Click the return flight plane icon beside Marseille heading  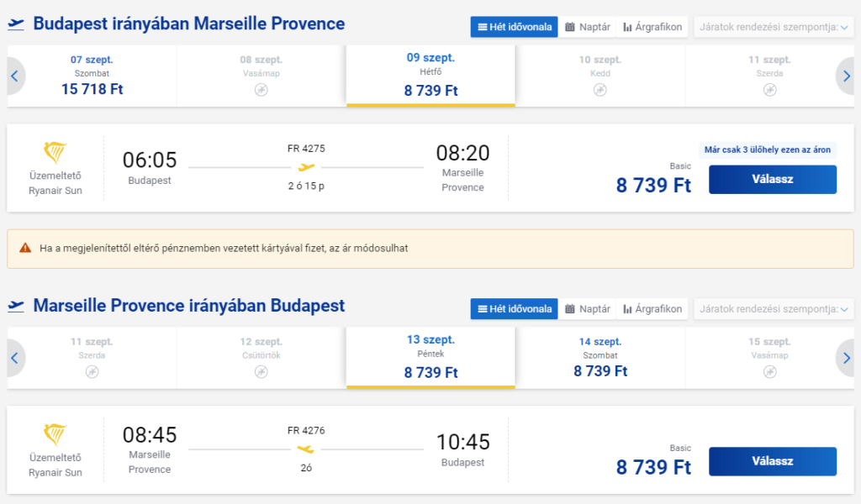[16, 307]
